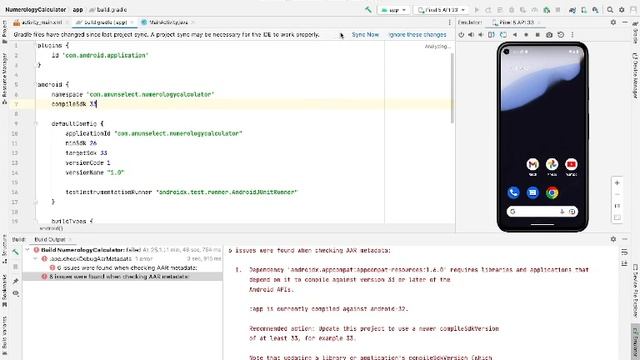This screenshot has height=360, width=640.
Task: Fold the android block at line 5
Action: click(36, 84)
